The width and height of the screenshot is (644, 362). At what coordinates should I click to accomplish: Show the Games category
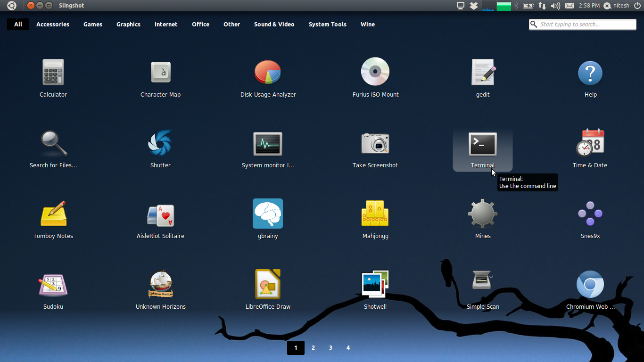93,25
